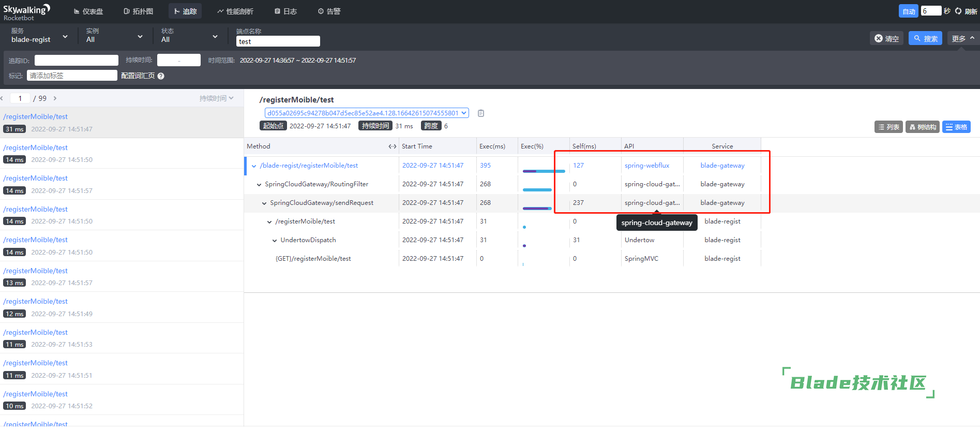Viewport: 980px width, 430px height.
Task: Click the 端点名称 endpoint name field
Action: coord(278,41)
